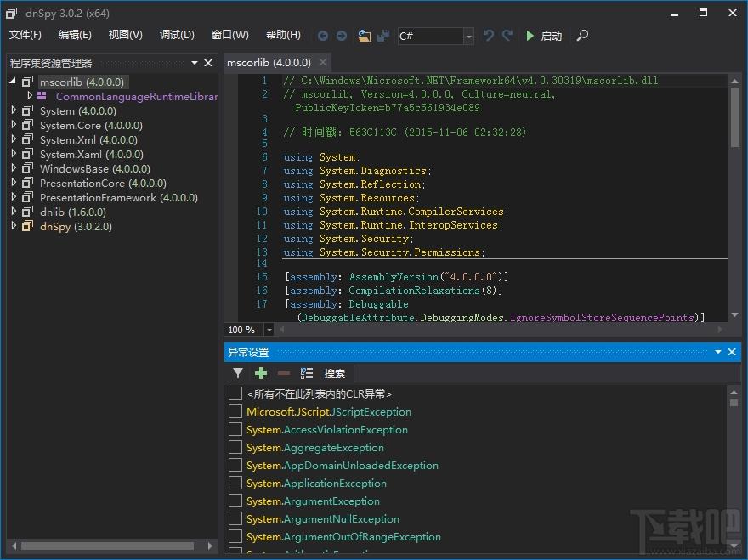748x560 pixels.
Task: Click the dnSpy assembly icon in tree
Action: coord(28,226)
